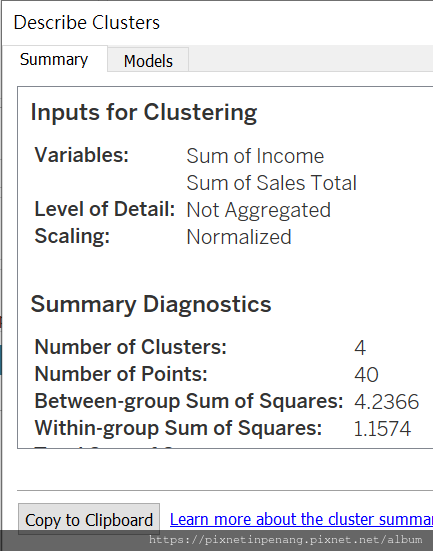Open the Learn more about cluster summary link
Image resolution: width=433 pixels, height=551 pixels.
[x=301, y=519]
